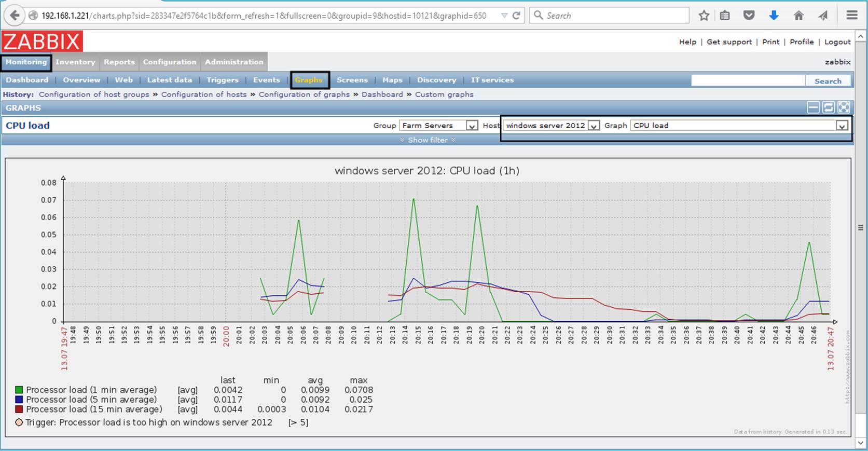Screen dimensions: 868x451
Task: Expand the Show filter bar
Action: pos(428,140)
